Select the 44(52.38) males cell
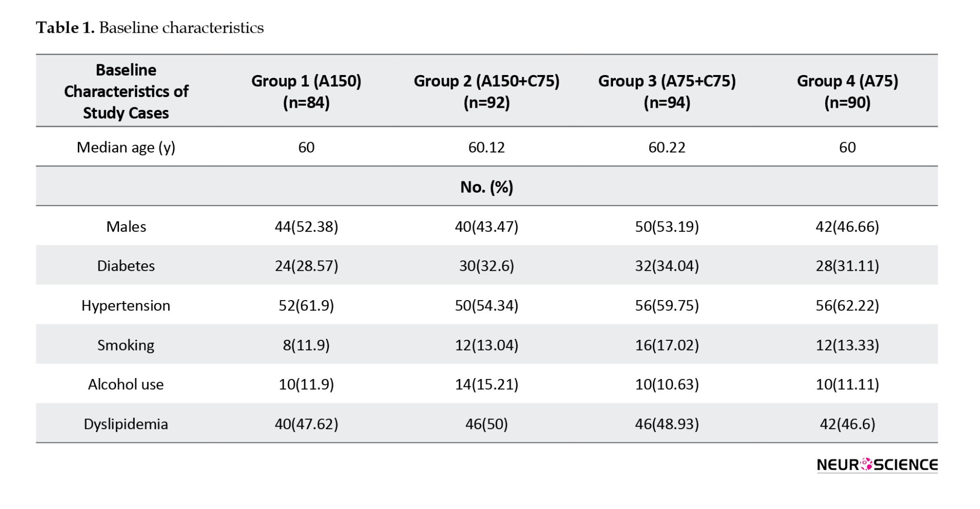The height and width of the screenshot is (509, 980). (x=306, y=227)
